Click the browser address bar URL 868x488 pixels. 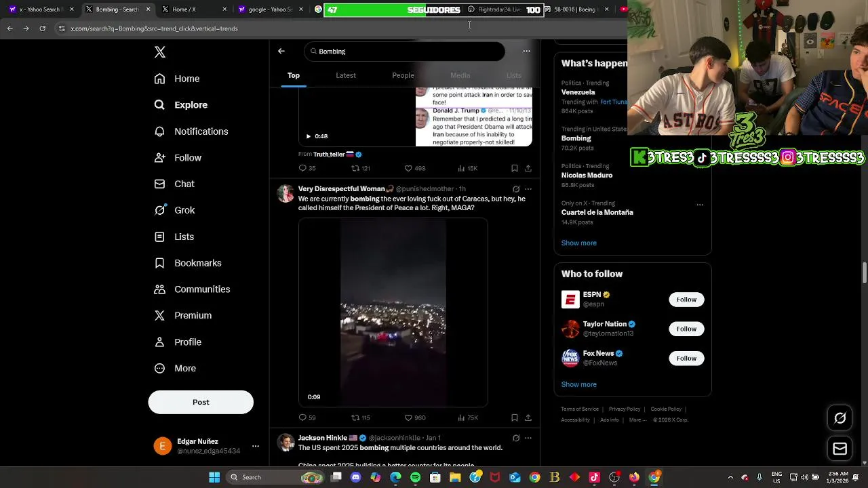click(x=154, y=28)
